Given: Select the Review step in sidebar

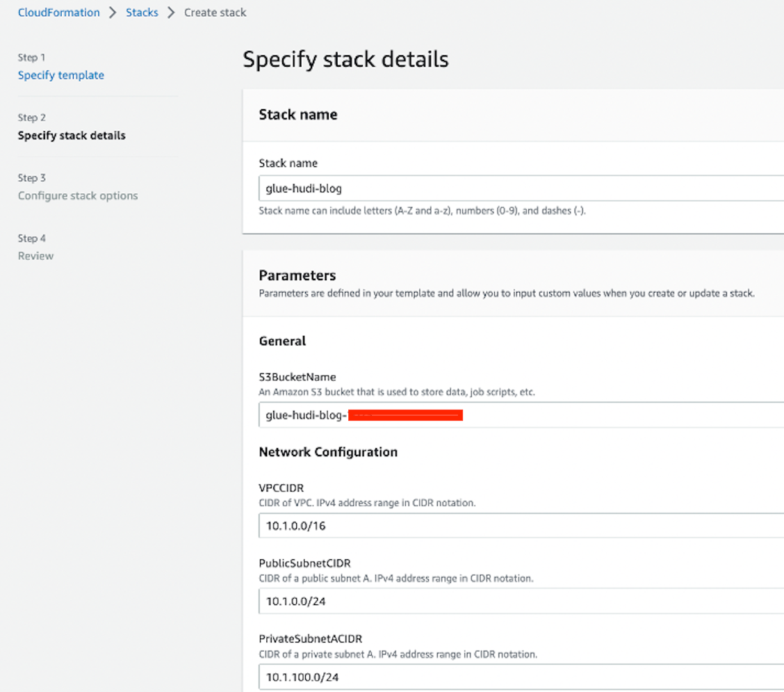Looking at the screenshot, I should [35, 256].
